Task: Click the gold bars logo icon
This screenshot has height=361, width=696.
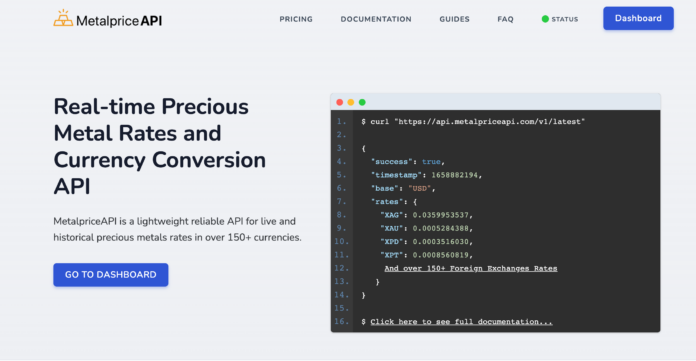Action: click(x=63, y=18)
